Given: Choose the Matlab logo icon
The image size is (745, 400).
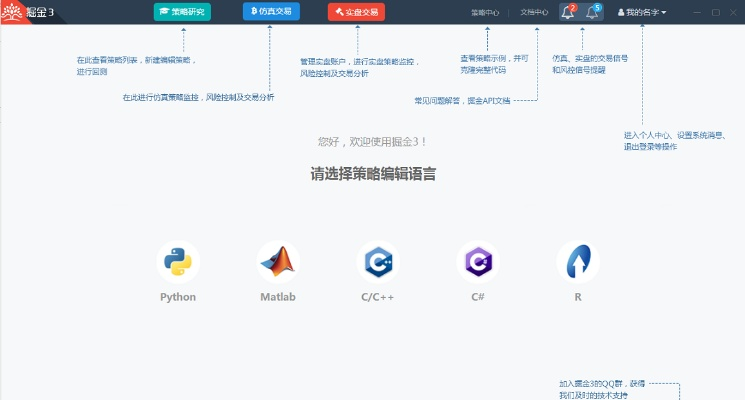Looking at the screenshot, I should 278,262.
